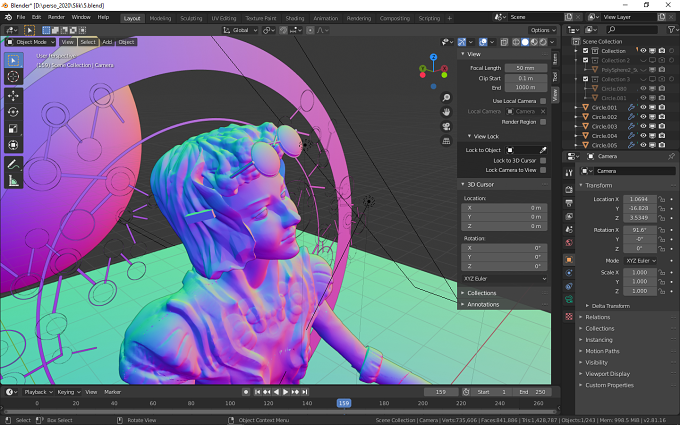Click the Options button in header
680x425 pixels.
click(x=543, y=30)
